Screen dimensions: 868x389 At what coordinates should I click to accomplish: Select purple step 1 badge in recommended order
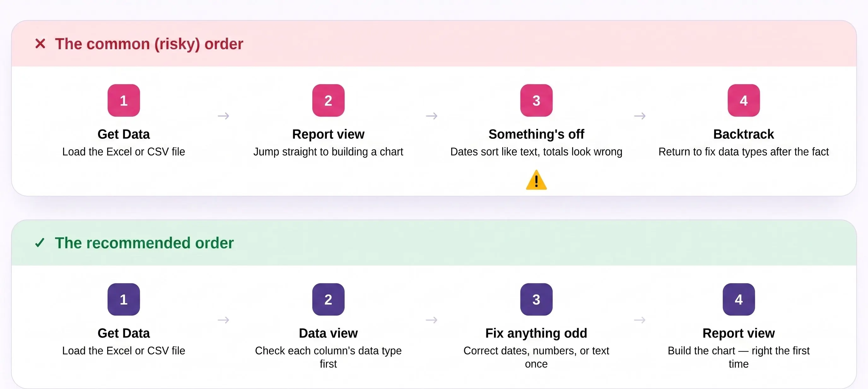[124, 299]
